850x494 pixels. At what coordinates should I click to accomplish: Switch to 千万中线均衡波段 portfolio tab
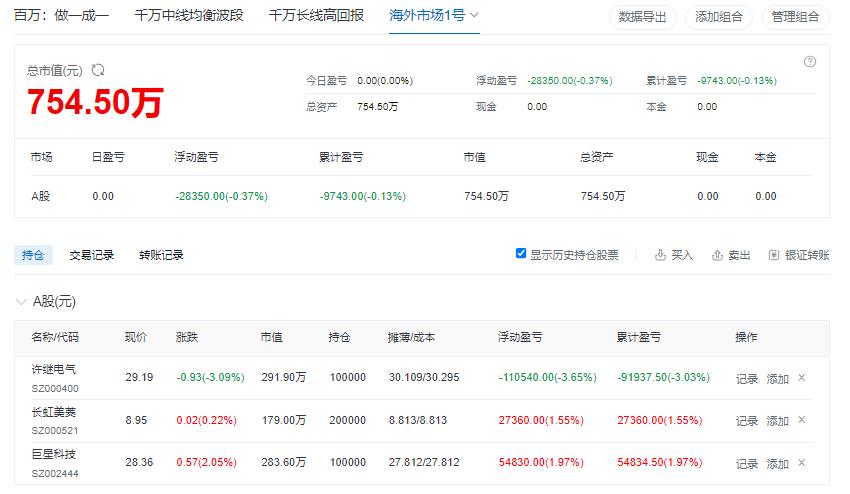pyautogui.click(x=189, y=15)
